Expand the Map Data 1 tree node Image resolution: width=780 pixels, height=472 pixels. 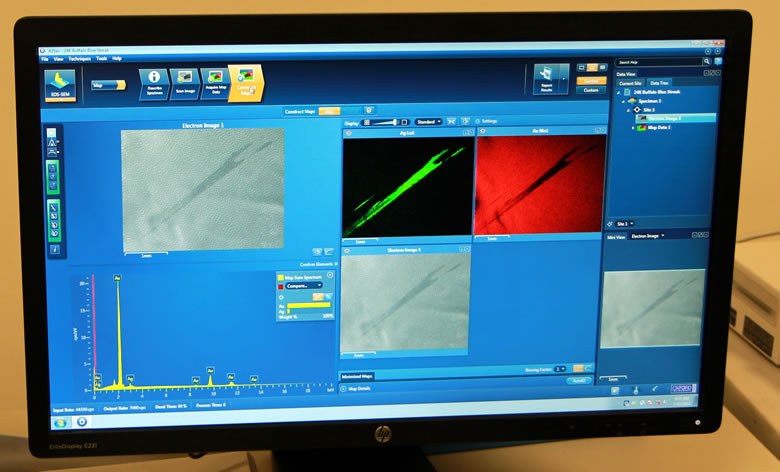tap(632, 128)
